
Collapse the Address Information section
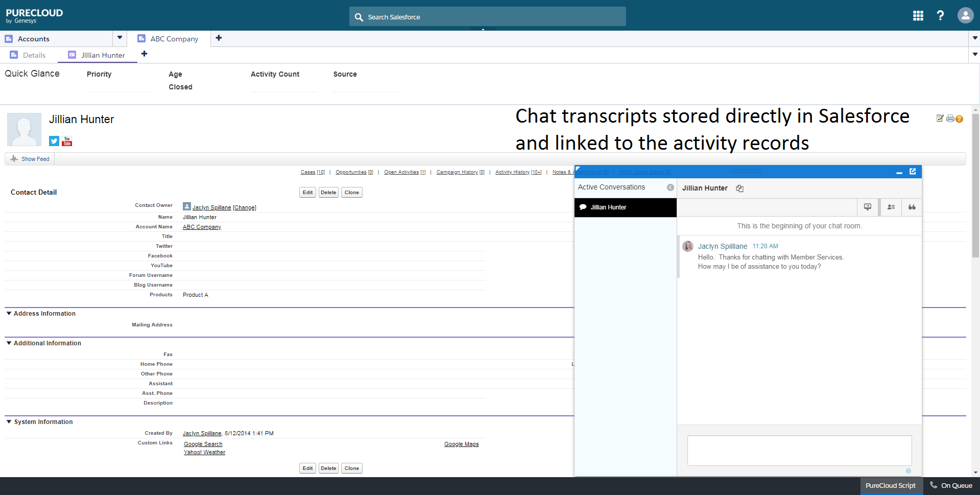[x=9, y=314]
